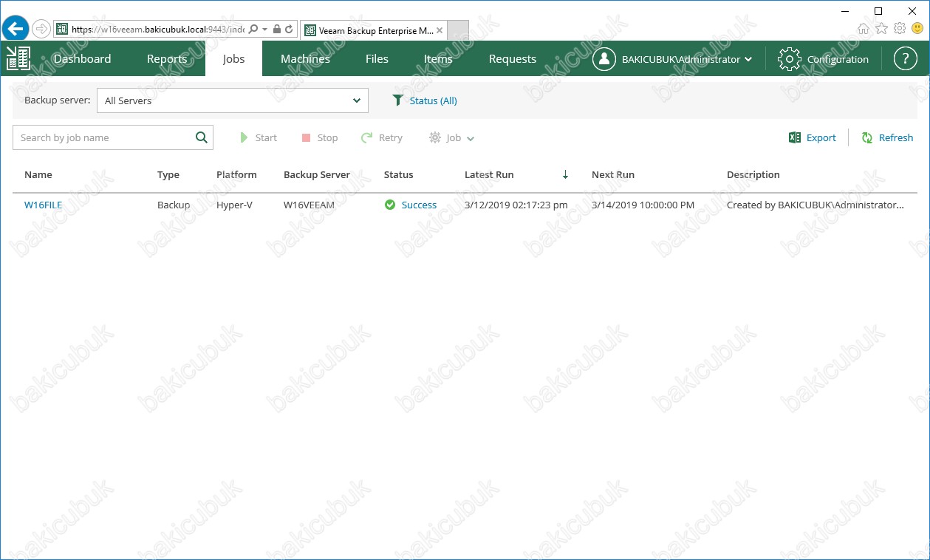Toggle Latest Run sort arrow
The width and height of the screenshot is (930, 560).
pyautogui.click(x=566, y=175)
